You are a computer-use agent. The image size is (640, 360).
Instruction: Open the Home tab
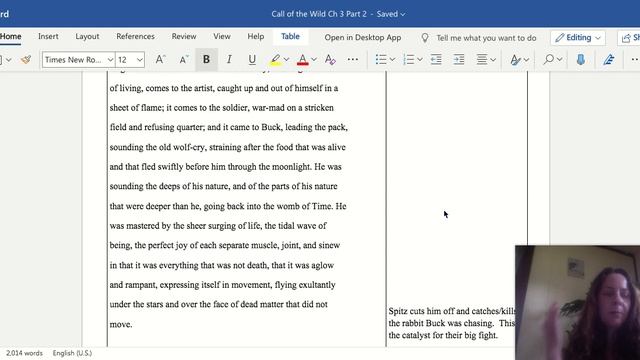coord(11,36)
